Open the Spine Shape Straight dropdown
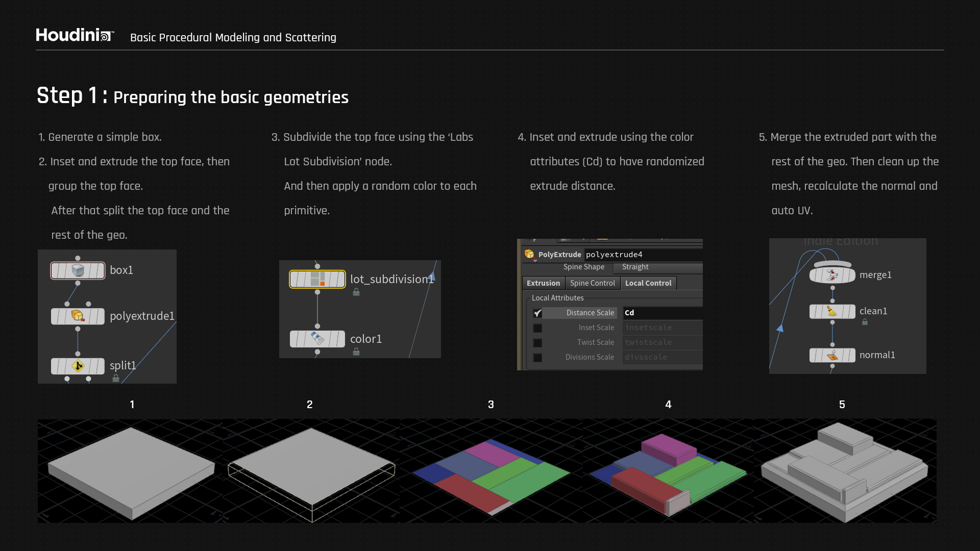 [x=658, y=267]
